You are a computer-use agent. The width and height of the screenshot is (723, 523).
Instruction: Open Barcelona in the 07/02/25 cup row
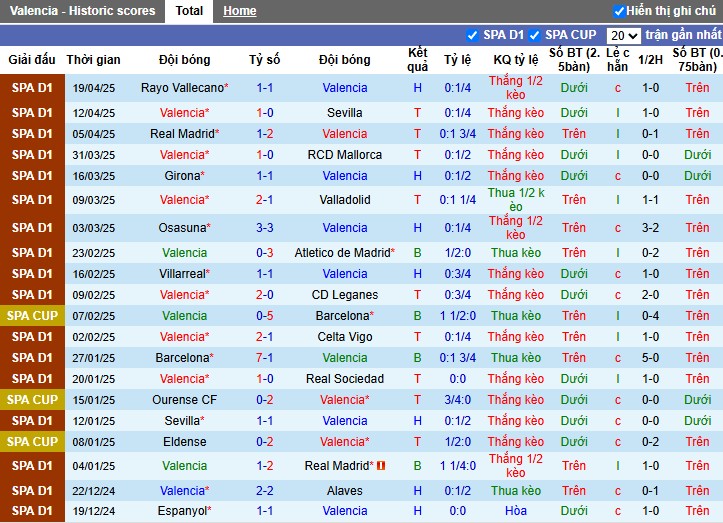coord(344,315)
